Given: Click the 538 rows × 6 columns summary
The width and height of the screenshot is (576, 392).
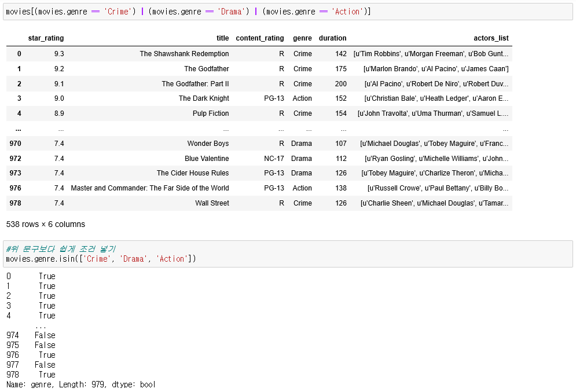Looking at the screenshot, I should click(46, 224).
